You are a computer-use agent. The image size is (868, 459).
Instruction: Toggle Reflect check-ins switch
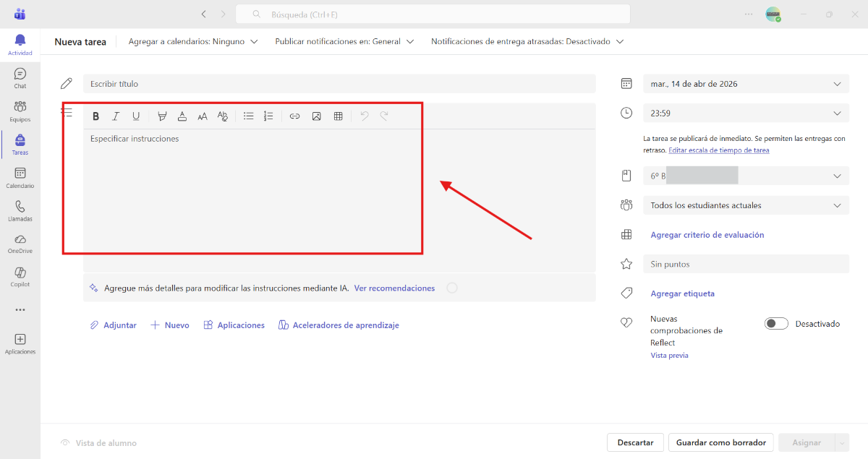(776, 324)
